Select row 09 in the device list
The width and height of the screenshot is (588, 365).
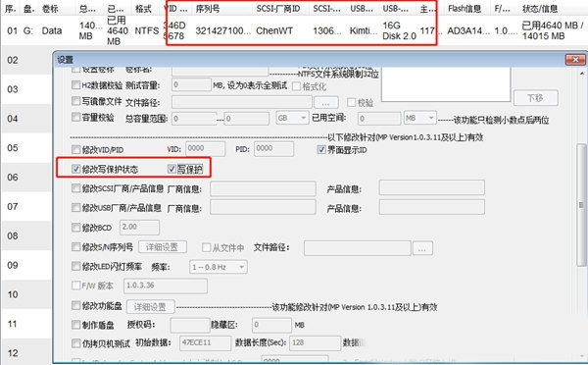[x=26, y=265]
